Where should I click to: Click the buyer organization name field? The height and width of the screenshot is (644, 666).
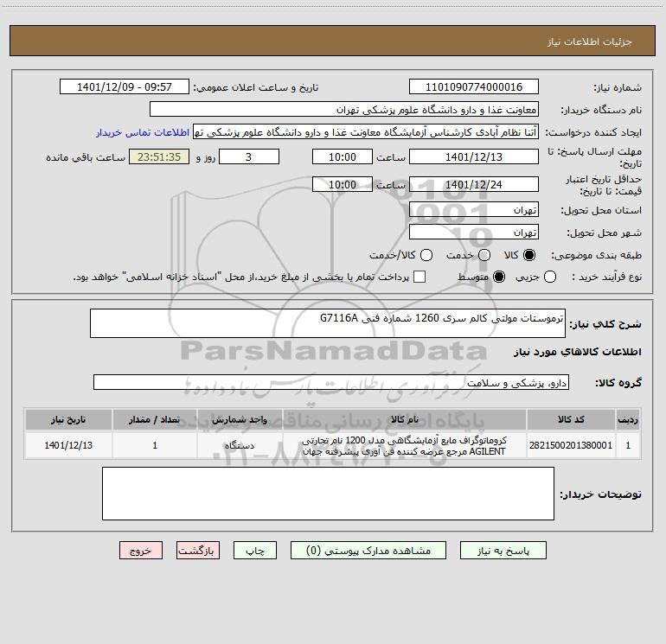pos(344,110)
